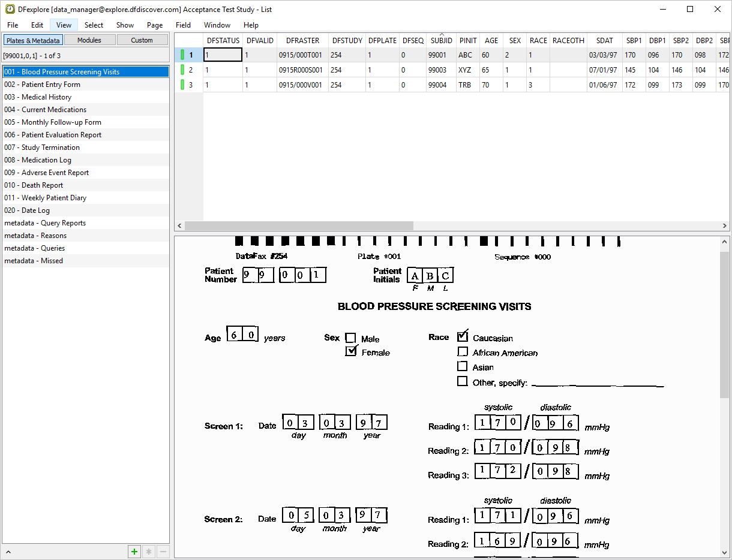Select 009 - Adverse Event Report plate
Image resolution: width=732 pixels, height=560 pixels.
(46, 173)
